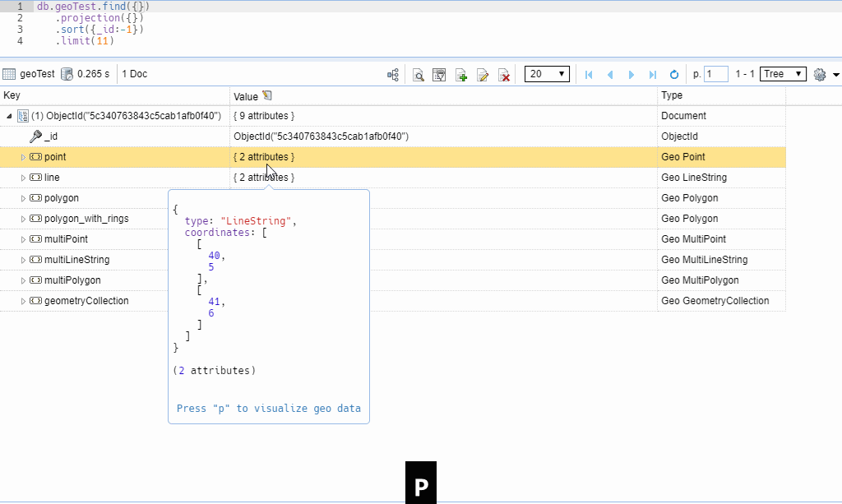
Task: Click the "LineString" type value in tooltip
Action: click(x=256, y=221)
